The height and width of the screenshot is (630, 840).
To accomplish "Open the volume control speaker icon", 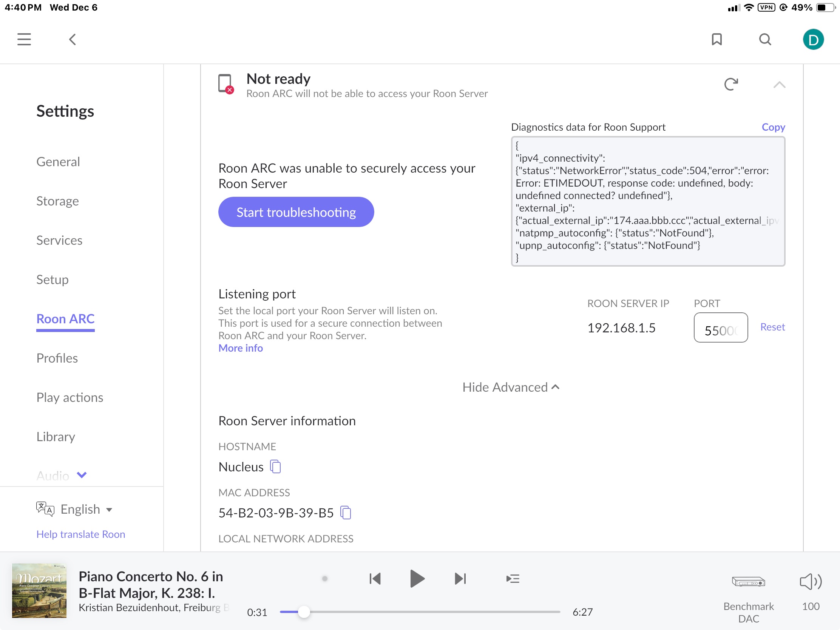I will [x=811, y=582].
